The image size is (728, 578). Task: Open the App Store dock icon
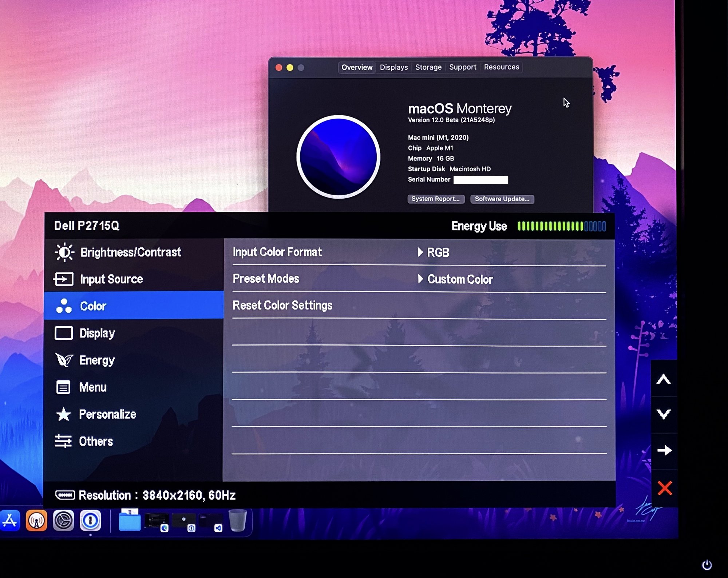(x=10, y=521)
